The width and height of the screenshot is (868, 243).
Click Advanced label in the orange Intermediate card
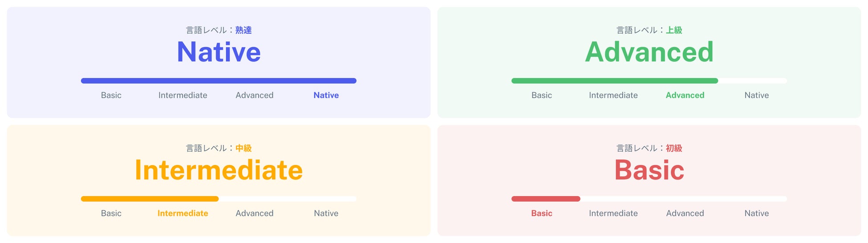(x=254, y=214)
